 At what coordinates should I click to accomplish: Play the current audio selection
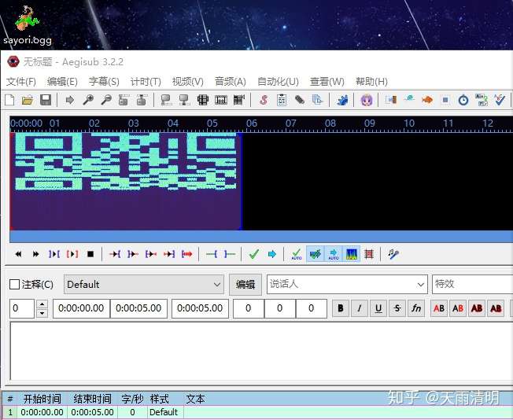(54, 254)
